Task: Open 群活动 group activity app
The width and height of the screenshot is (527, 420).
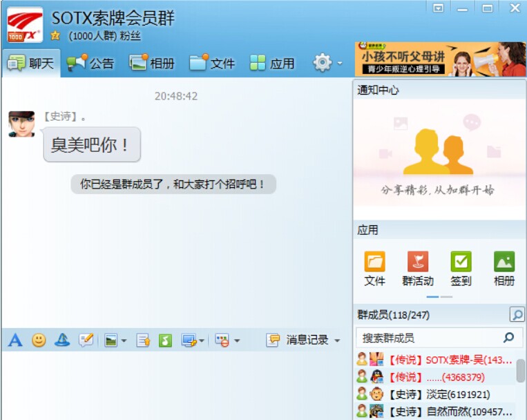Action: pos(418,268)
